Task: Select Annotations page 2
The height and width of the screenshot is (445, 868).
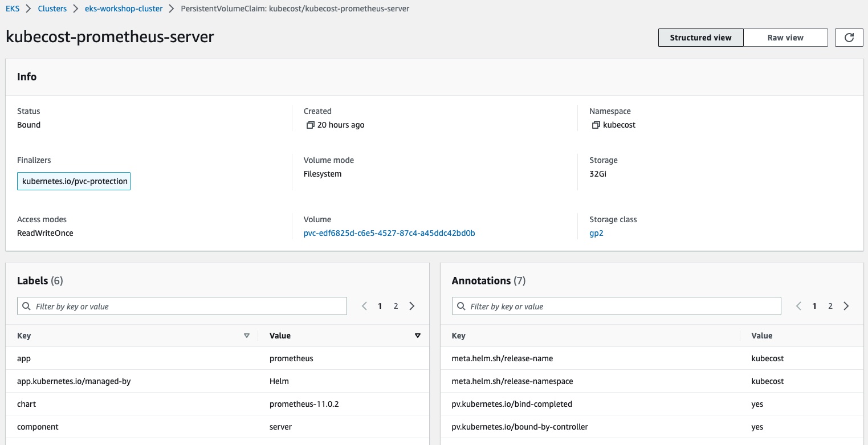Action: click(830, 306)
